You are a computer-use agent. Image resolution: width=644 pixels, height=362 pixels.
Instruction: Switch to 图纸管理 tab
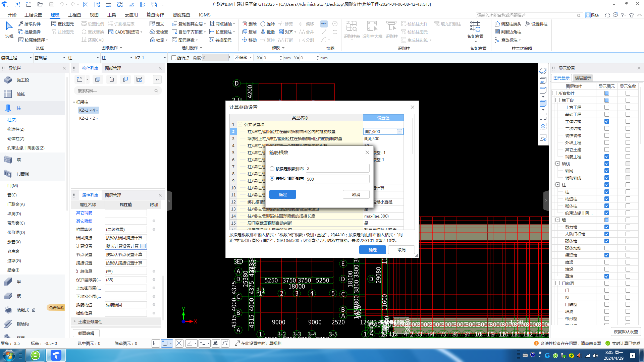click(113, 68)
